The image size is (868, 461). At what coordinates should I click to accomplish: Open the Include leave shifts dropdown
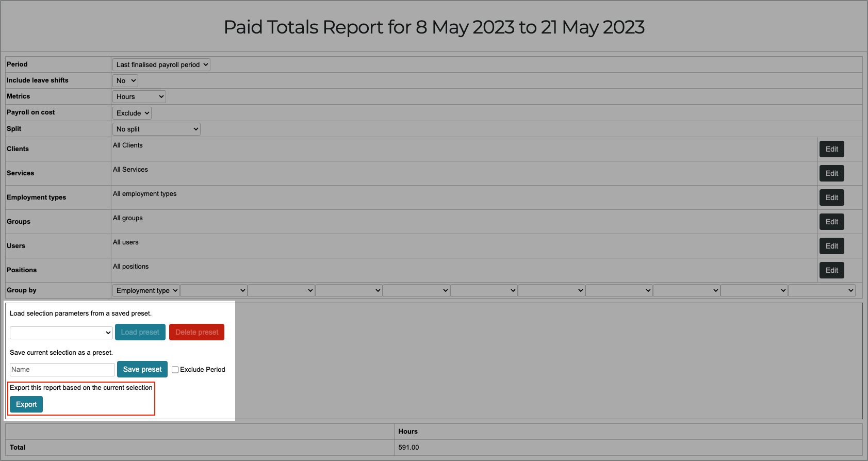(125, 80)
